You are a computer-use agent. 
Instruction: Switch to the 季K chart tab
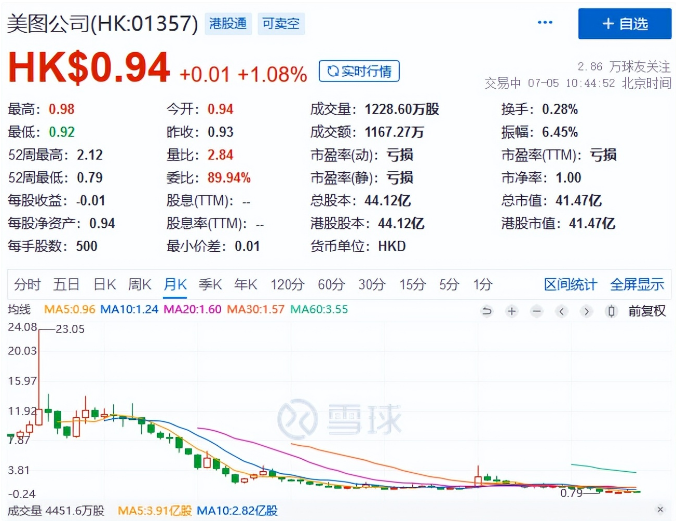[x=210, y=285]
